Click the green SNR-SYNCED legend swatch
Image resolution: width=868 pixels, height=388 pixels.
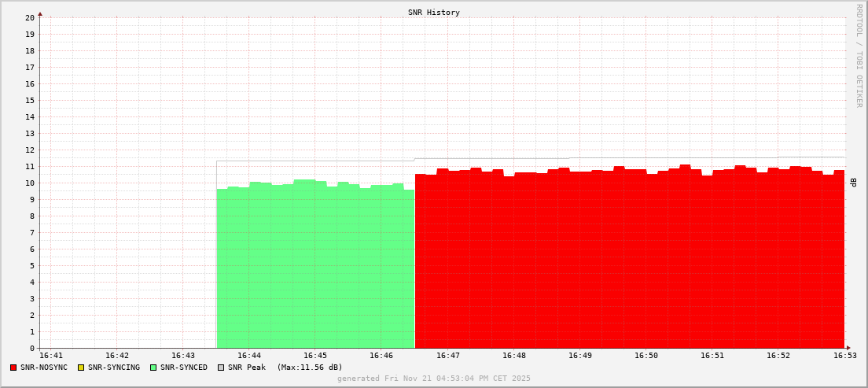click(153, 368)
